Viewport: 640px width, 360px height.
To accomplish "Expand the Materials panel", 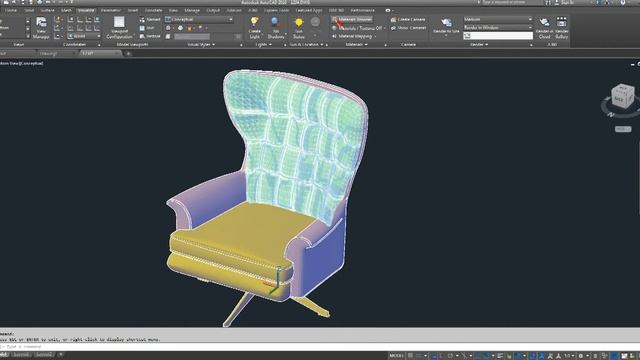I will pyautogui.click(x=356, y=44).
